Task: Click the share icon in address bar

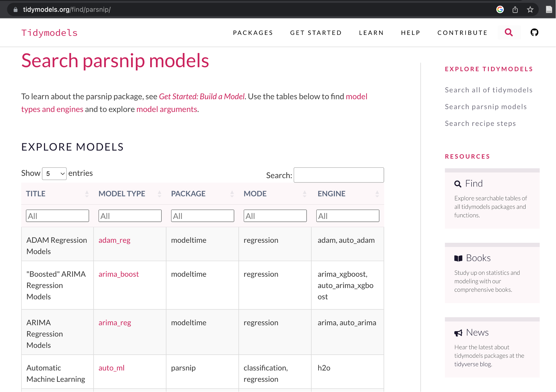Action: [x=515, y=9]
